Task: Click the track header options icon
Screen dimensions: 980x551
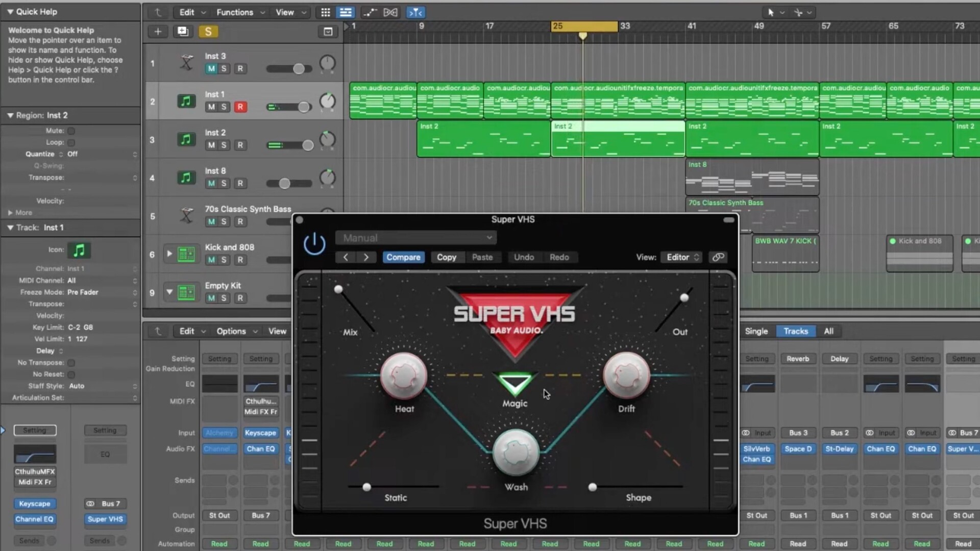Action: tap(328, 32)
